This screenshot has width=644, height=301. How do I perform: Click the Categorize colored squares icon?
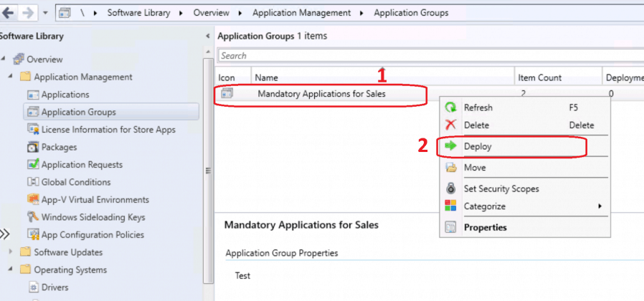coord(451,206)
